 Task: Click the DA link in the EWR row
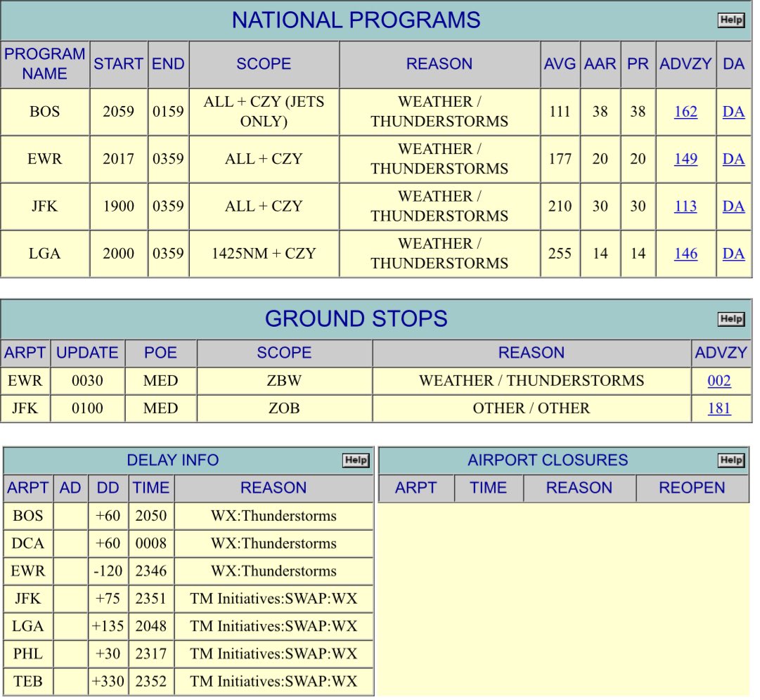pyautogui.click(x=733, y=159)
